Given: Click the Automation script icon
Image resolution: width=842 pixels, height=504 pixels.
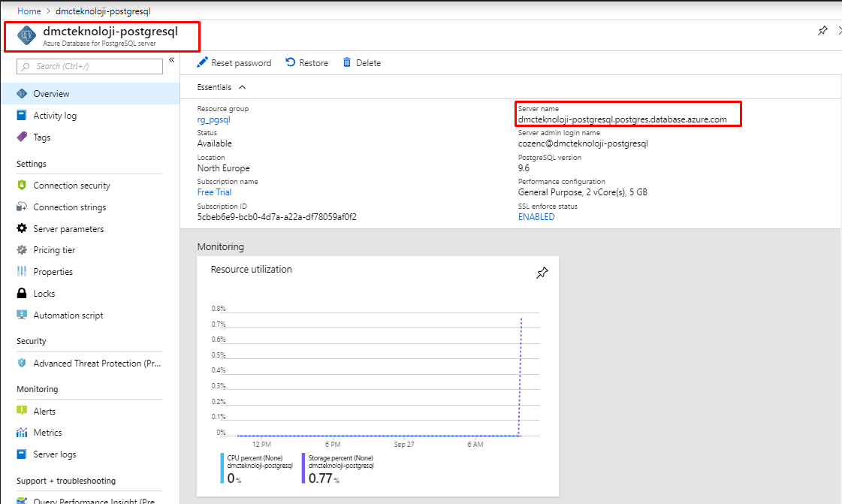Looking at the screenshot, I should (22, 315).
